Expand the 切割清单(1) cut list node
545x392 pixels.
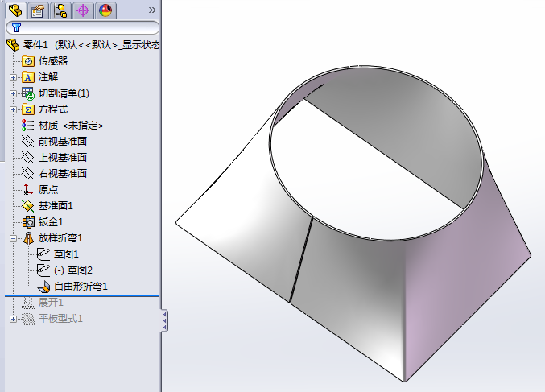[13, 93]
